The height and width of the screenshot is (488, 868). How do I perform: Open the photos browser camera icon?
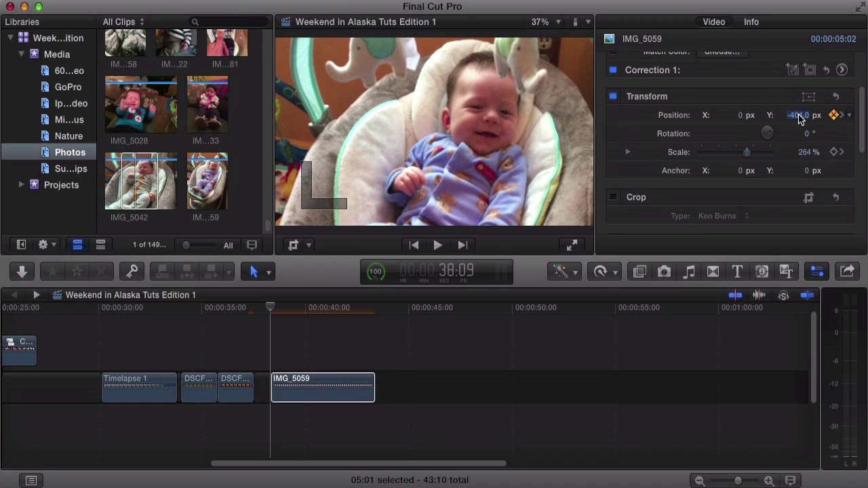point(664,272)
